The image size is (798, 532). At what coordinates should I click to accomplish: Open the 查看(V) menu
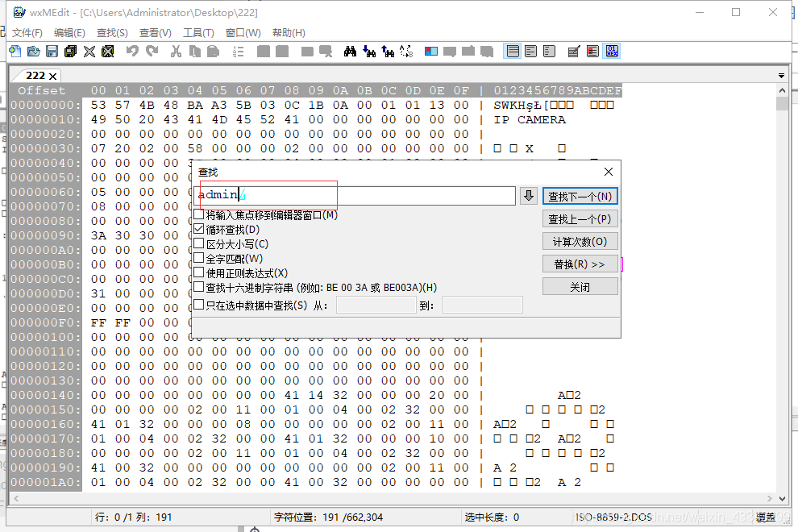(156, 32)
